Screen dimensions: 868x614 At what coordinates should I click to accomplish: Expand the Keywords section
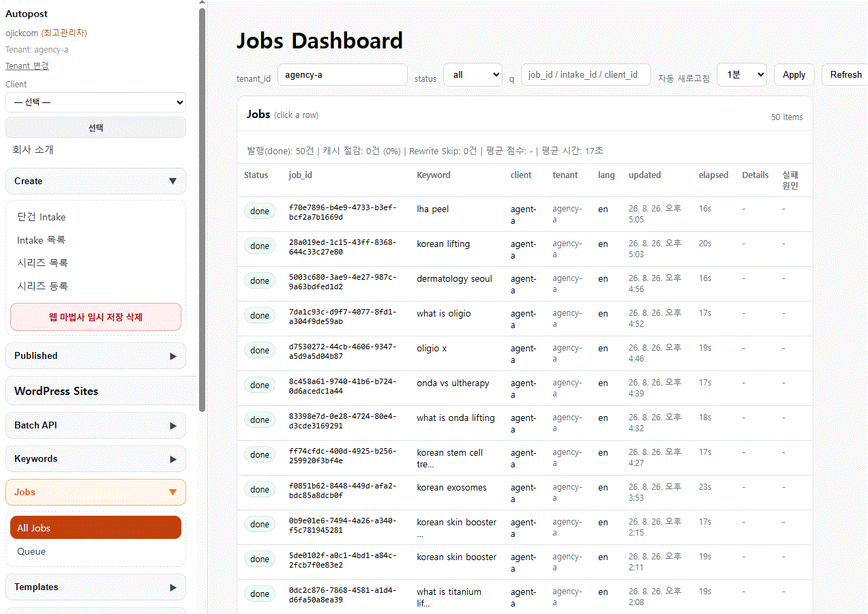95,458
